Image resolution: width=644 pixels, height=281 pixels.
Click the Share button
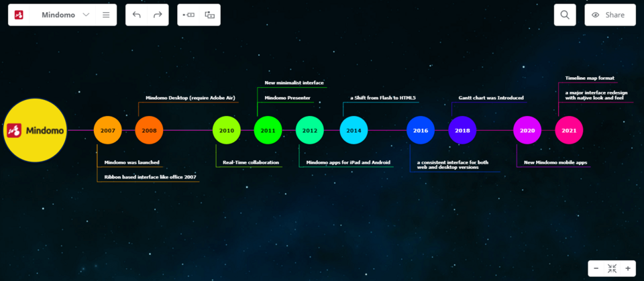[x=609, y=15]
